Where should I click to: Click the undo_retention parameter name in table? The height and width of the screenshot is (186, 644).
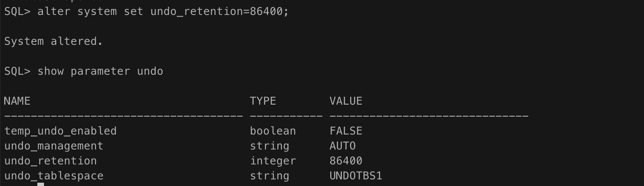click(x=50, y=161)
